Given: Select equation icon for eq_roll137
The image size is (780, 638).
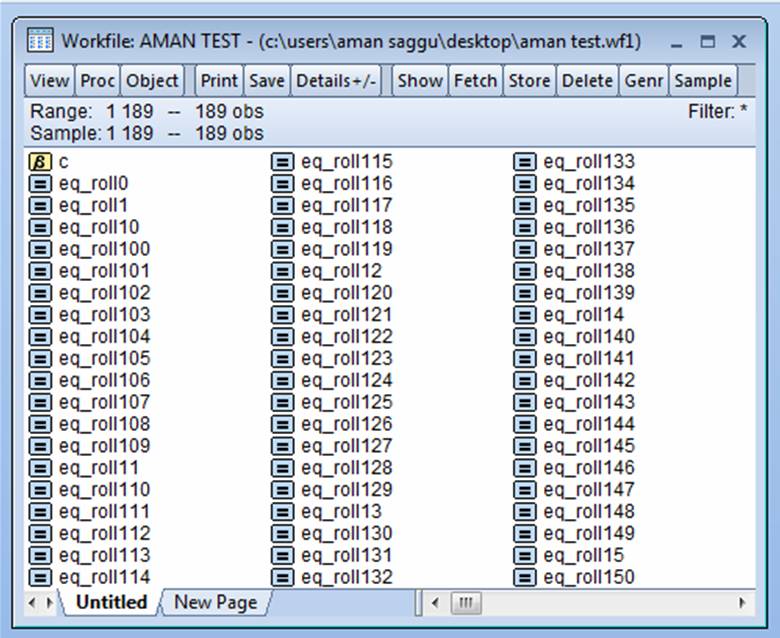Looking at the screenshot, I should 524,249.
